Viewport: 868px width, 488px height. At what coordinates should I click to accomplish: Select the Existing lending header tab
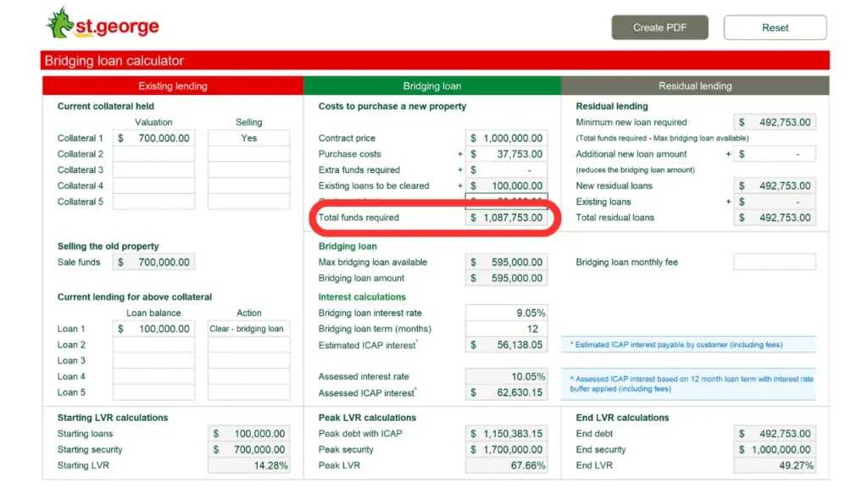click(173, 86)
